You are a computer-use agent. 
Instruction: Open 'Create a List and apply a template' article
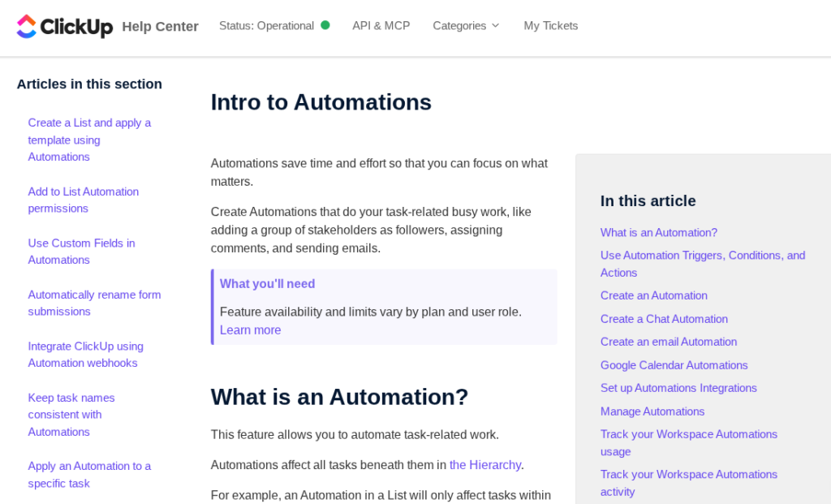(x=89, y=140)
